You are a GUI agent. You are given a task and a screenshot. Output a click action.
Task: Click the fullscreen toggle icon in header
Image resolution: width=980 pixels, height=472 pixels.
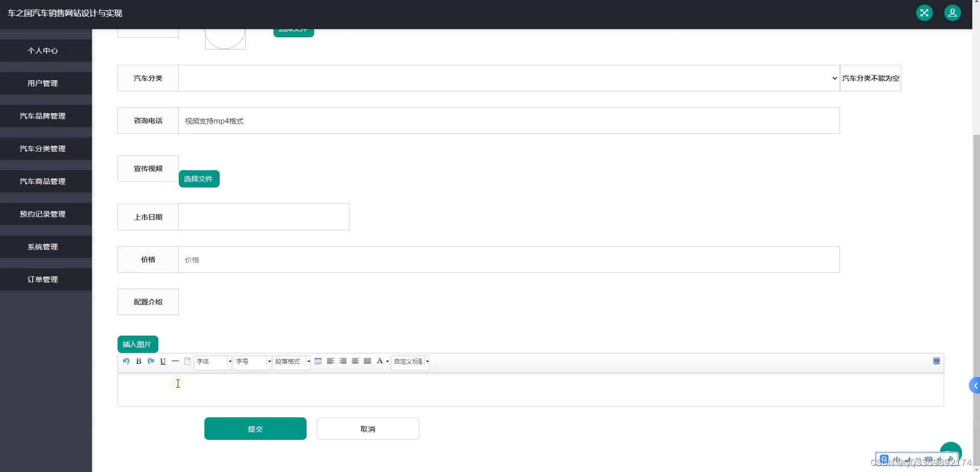click(x=924, y=13)
